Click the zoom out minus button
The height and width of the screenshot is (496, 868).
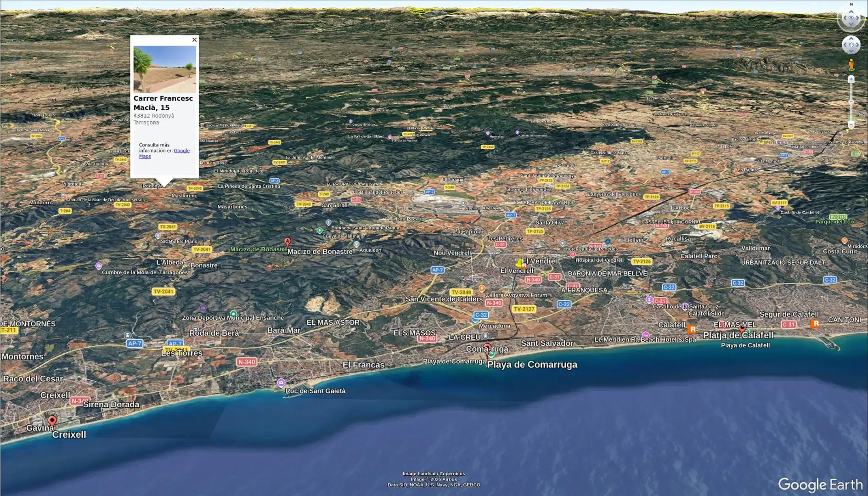click(851, 124)
